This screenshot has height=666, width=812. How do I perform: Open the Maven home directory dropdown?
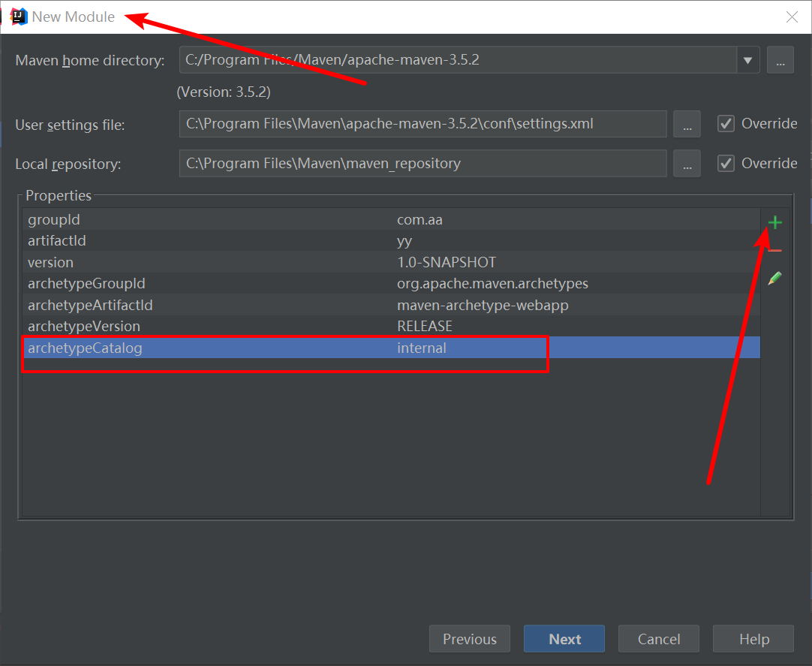[x=747, y=60]
